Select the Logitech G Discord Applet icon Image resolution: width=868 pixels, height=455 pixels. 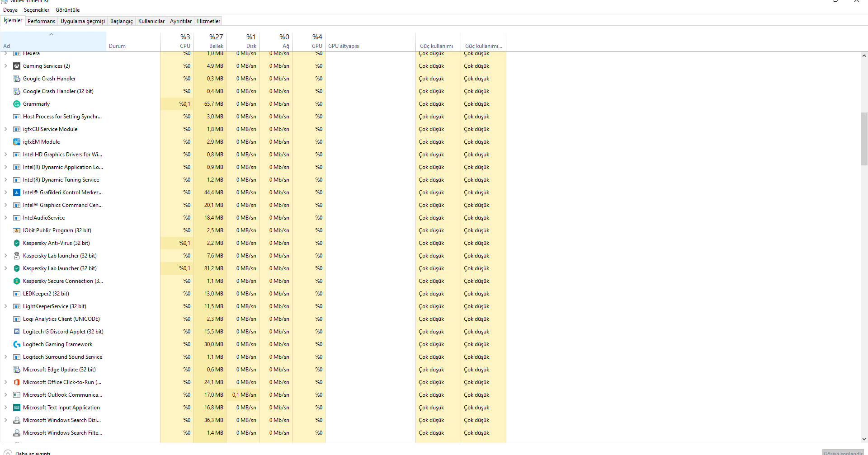tap(17, 332)
